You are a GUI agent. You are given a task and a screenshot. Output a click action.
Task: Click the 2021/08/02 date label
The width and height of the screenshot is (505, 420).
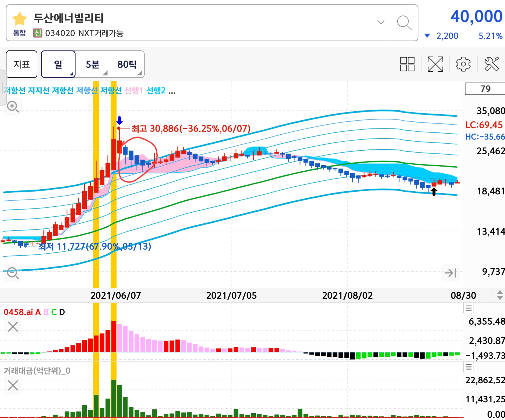pos(348,295)
